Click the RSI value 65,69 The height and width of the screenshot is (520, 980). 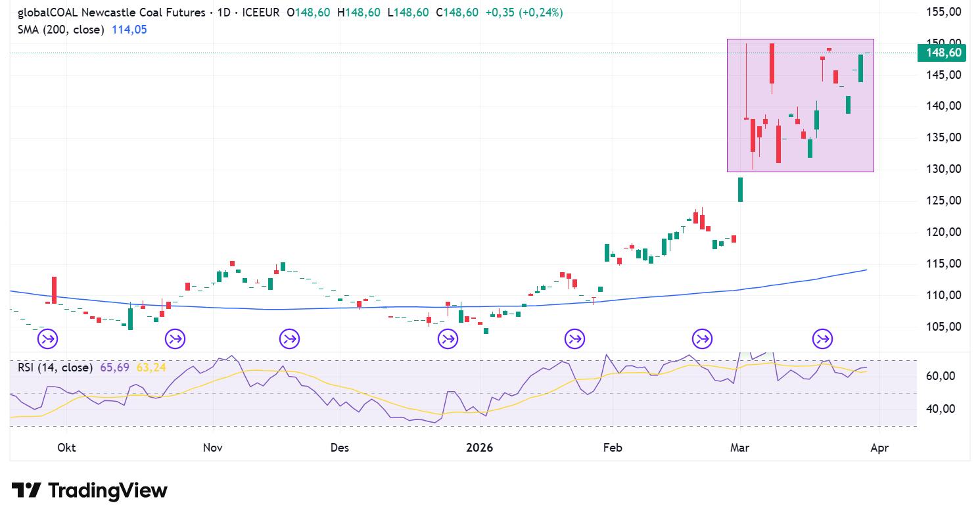115,367
